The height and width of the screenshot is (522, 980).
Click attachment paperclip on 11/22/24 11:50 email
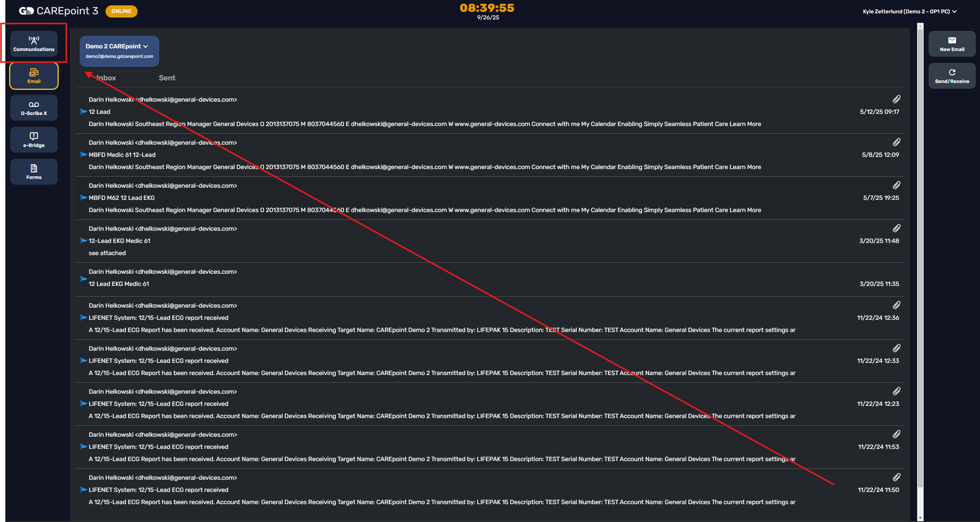click(896, 477)
